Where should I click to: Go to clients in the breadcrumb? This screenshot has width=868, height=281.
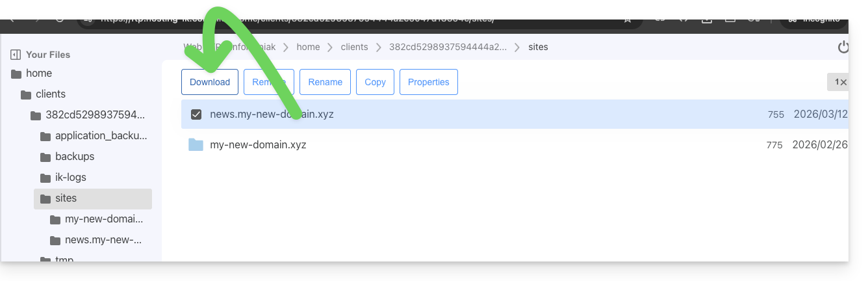click(x=354, y=47)
